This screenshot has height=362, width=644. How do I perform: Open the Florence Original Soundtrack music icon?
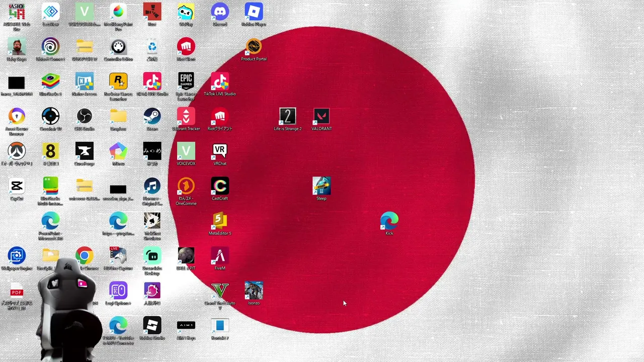point(152,186)
